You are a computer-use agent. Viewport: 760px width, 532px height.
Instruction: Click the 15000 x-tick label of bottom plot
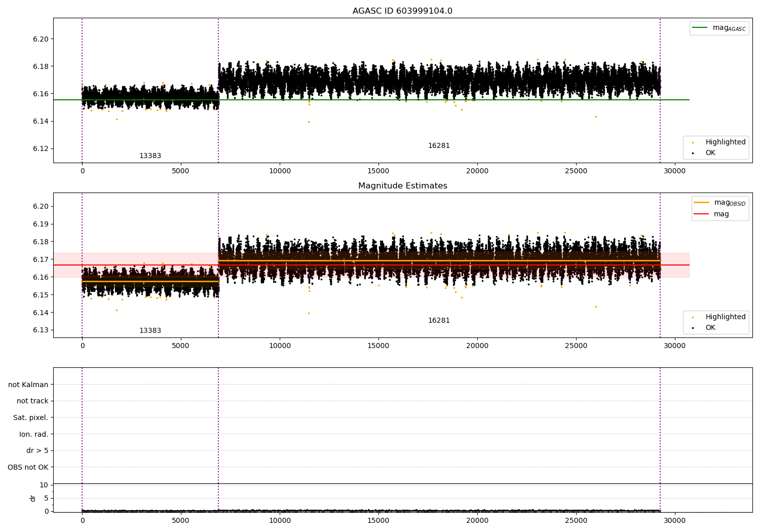click(x=378, y=520)
